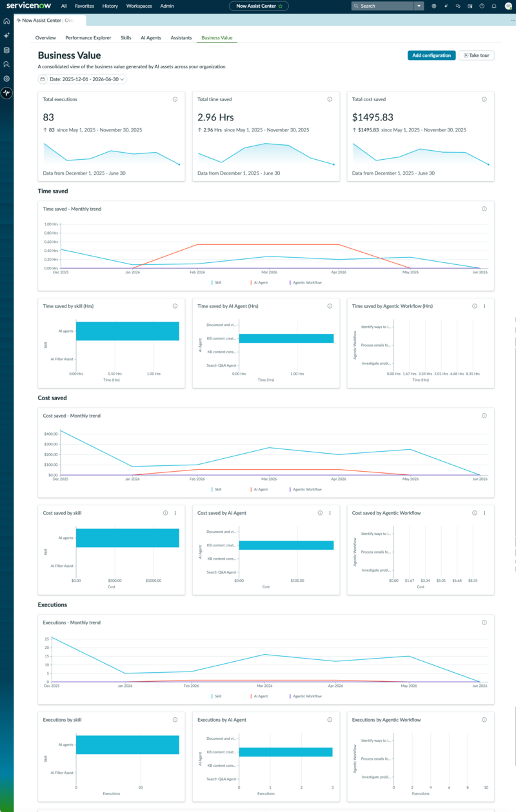The image size is (516, 812).
Task: Open the Workspaces menu
Action: pos(139,6)
